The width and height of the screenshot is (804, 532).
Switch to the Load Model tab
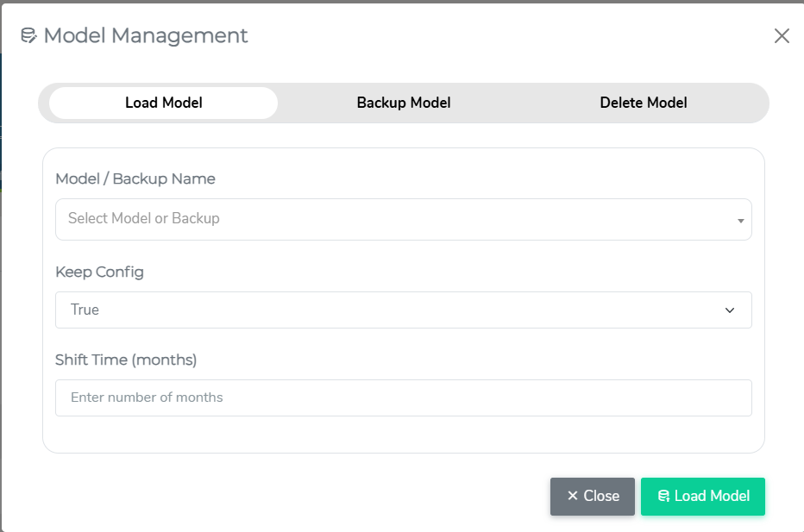pos(164,103)
